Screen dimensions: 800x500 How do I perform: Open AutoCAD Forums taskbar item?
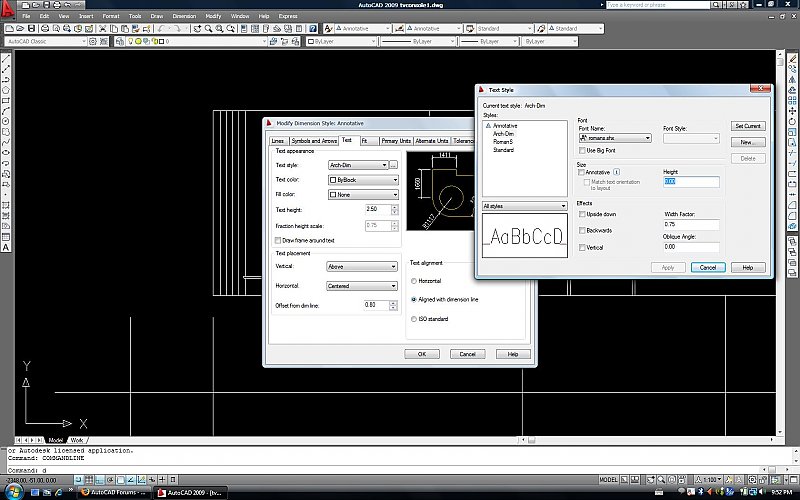pyautogui.click(x=114, y=492)
